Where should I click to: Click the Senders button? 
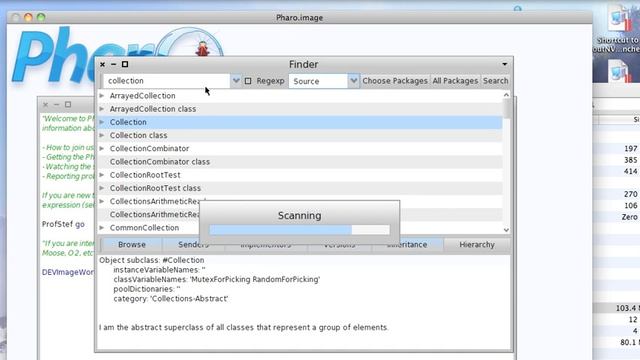point(193,244)
